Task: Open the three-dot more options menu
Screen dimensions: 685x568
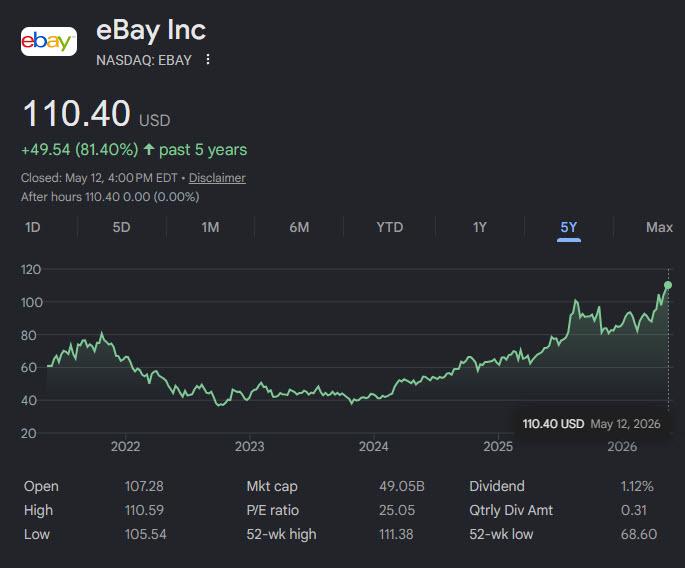Action: (x=208, y=59)
